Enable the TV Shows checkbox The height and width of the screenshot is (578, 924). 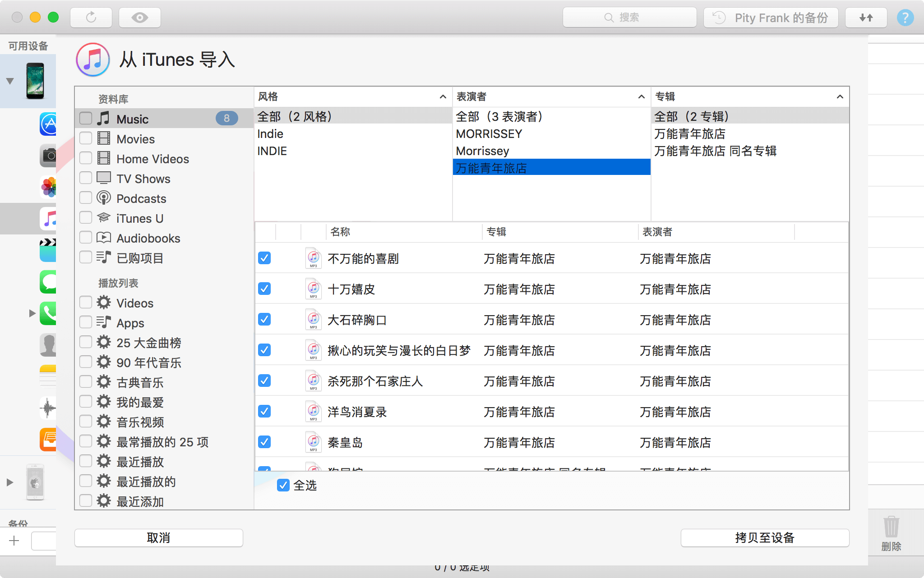point(86,178)
